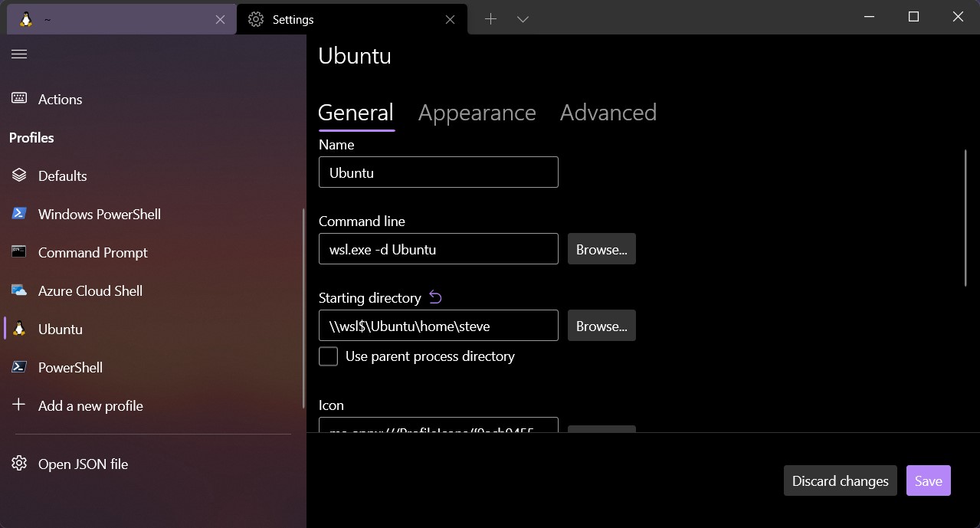
Task: Click Add a new profile
Action: click(x=153, y=405)
